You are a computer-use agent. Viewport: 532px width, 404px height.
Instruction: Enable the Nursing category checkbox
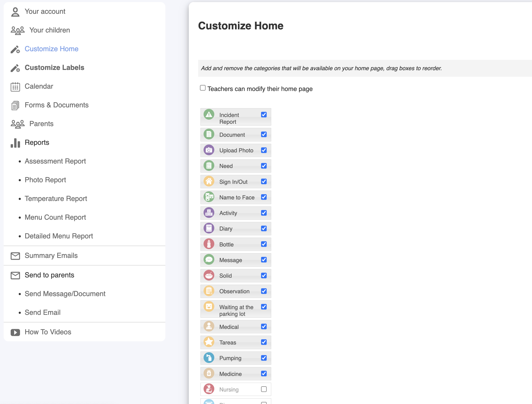point(264,389)
